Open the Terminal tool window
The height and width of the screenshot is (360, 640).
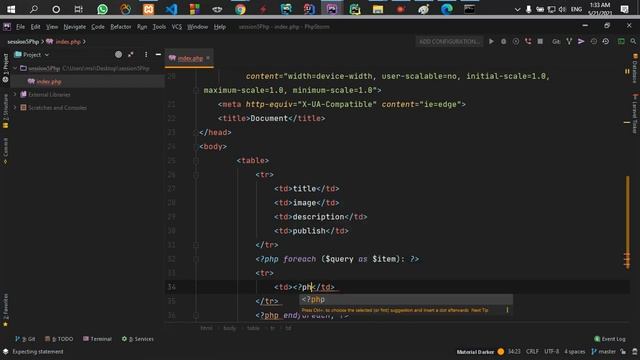point(97,339)
